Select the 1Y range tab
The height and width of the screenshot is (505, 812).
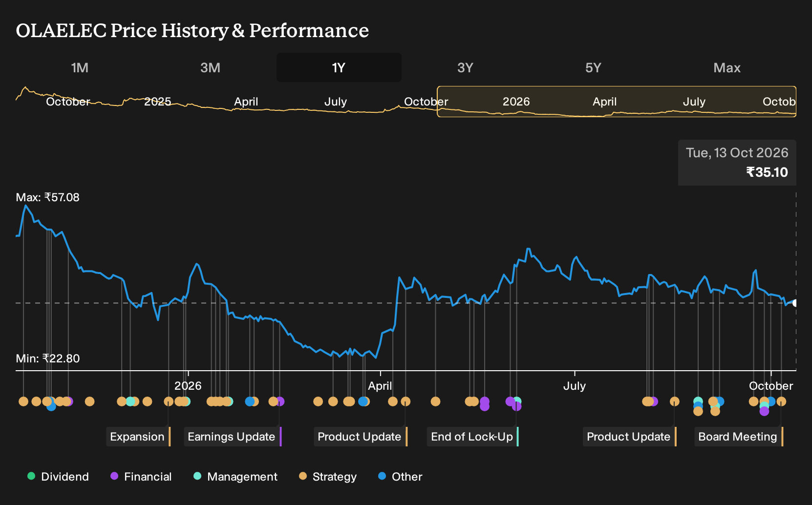tap(339, 67)
